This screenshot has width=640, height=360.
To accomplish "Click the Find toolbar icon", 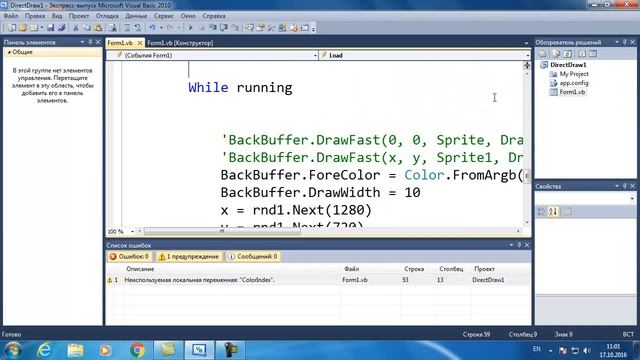I will 112,28.
